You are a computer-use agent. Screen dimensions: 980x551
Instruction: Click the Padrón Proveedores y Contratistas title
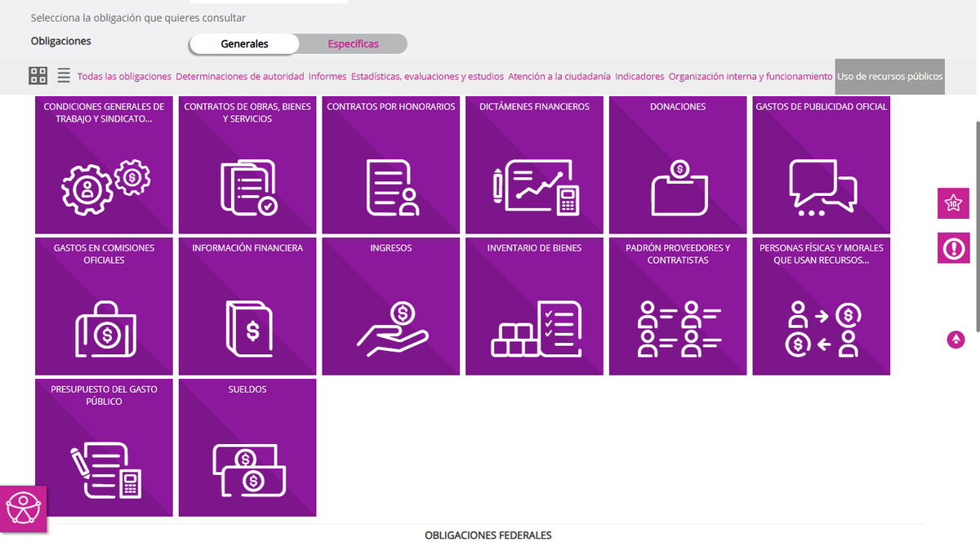click(678, 254)
